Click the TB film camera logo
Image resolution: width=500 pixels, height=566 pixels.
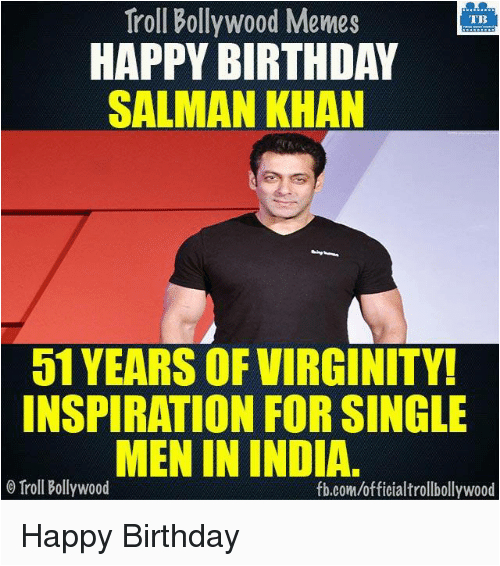click(x=478, y=18)
